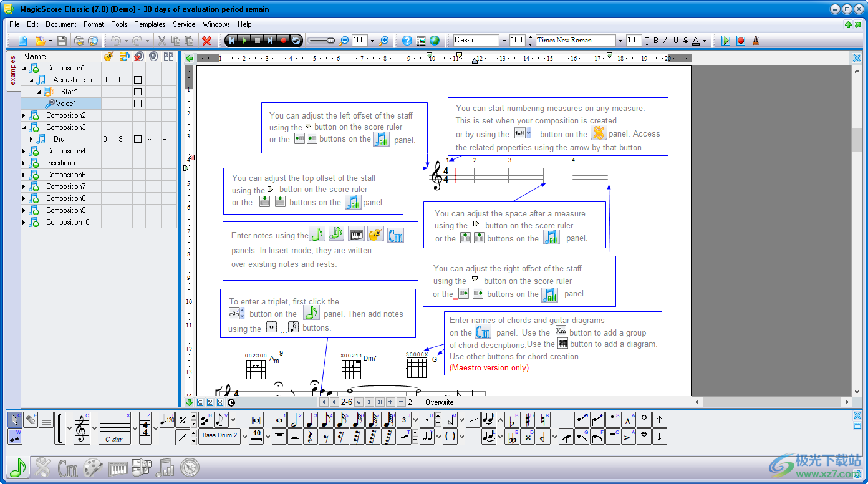Select the quarter rest button
868x484 pixels.
click(x=311, y=437)
